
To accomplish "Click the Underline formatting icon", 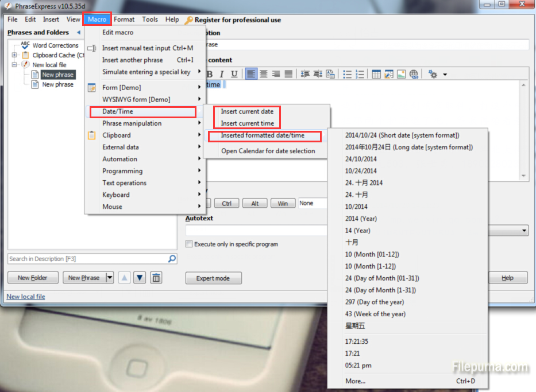I will (x=234, y=74).
